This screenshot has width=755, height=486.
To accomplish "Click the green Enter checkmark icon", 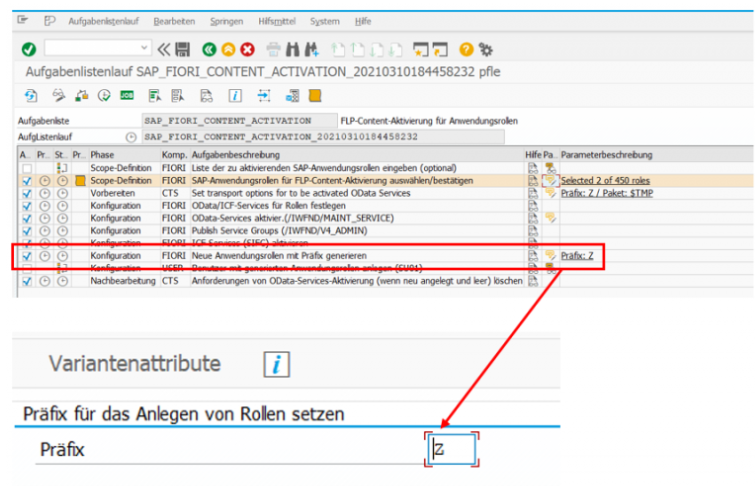I will (29, 49).
